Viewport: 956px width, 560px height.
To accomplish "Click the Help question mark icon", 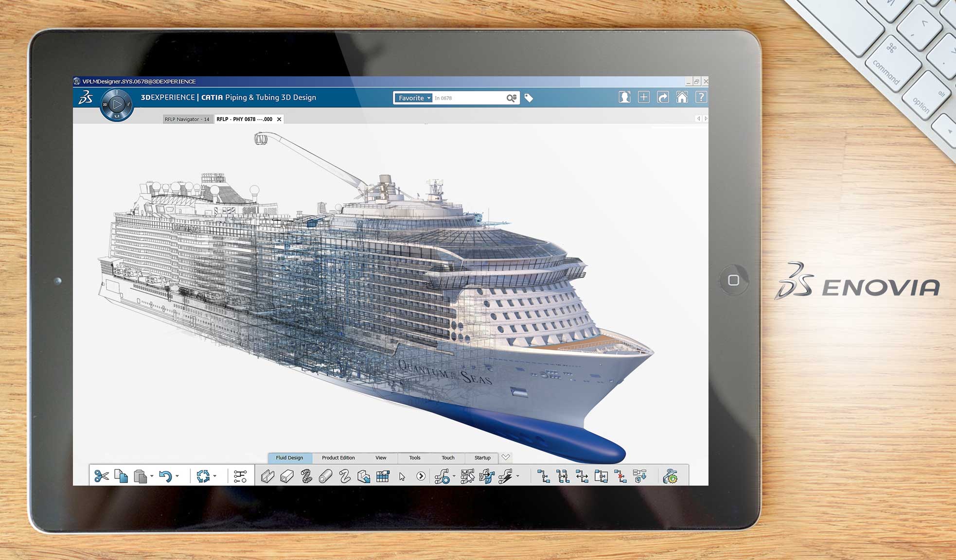I will 701,97.
